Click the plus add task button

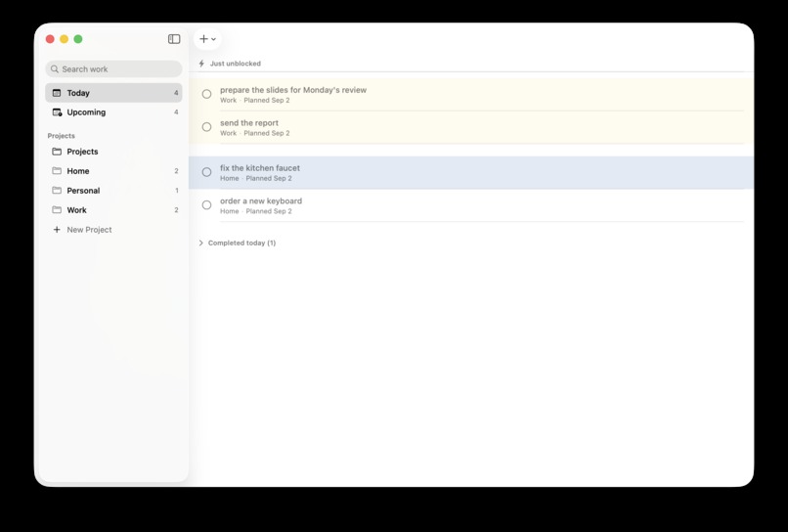pyautogui.click(x=203, y=39)
